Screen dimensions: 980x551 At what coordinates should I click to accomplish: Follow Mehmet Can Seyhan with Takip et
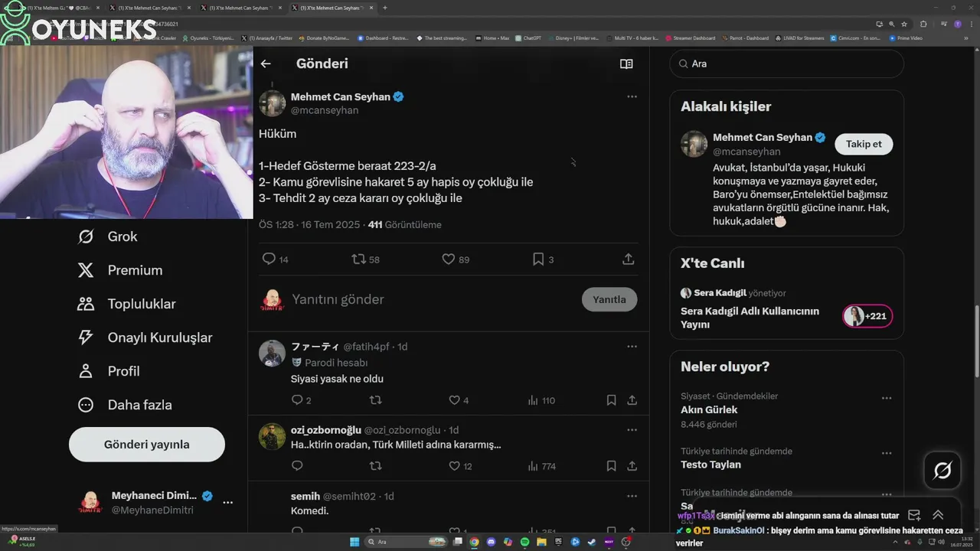click(864, 144)
